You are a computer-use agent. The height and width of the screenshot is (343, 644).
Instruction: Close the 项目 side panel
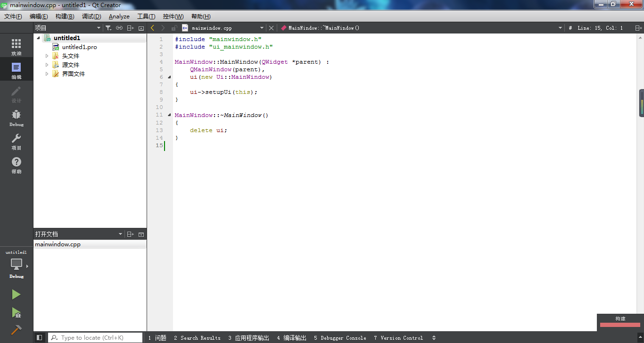[x=141, y=28]
